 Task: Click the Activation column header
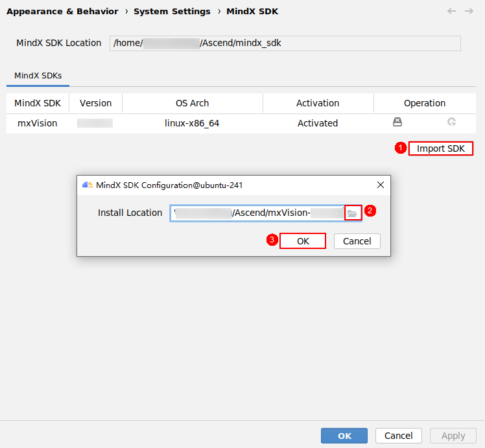tap(318, 103)
